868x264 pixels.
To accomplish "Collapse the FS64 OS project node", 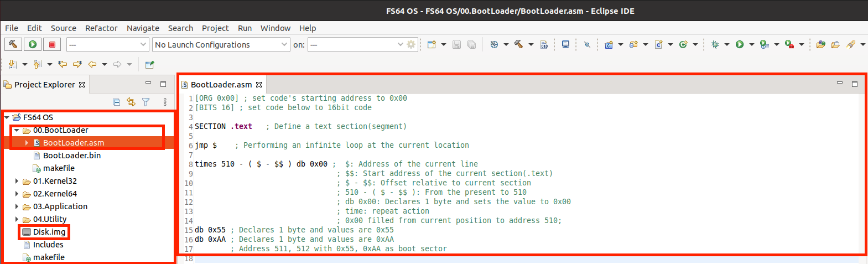I will tap(7, 117).
